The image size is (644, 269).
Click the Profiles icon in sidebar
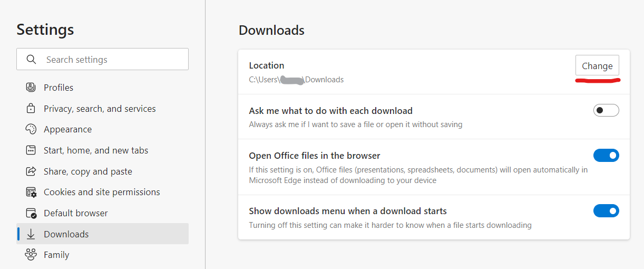(31, 88)
